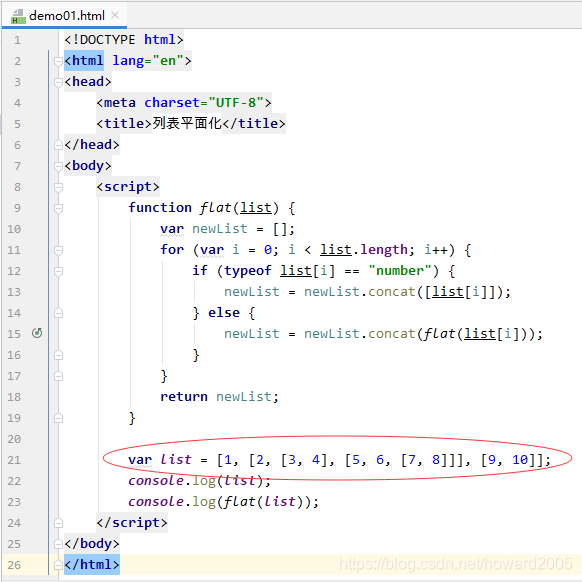Click the lang="en" attribute
582x582 pixels.
coord(148,61)
